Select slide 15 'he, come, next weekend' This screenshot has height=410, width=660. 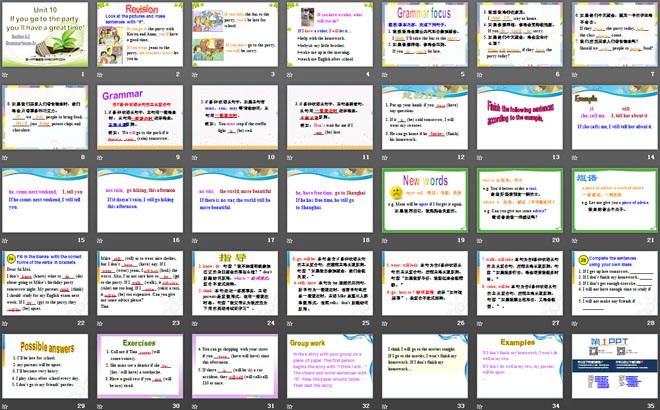point(45,200)
